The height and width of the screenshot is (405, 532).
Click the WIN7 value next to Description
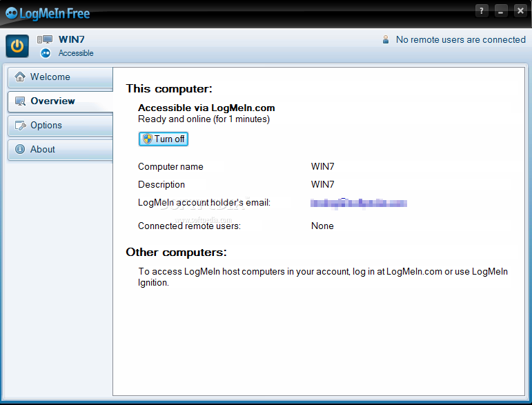click(323, 184)
